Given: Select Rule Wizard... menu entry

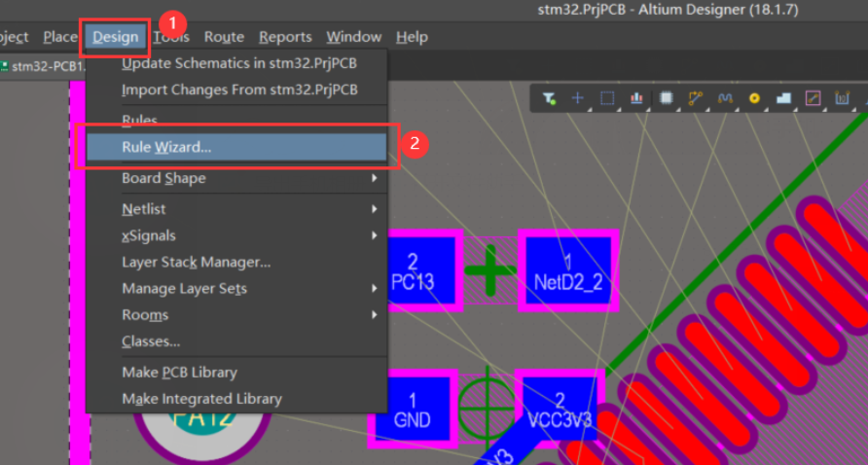Looking at the screenshot, I should pos(236,147).
